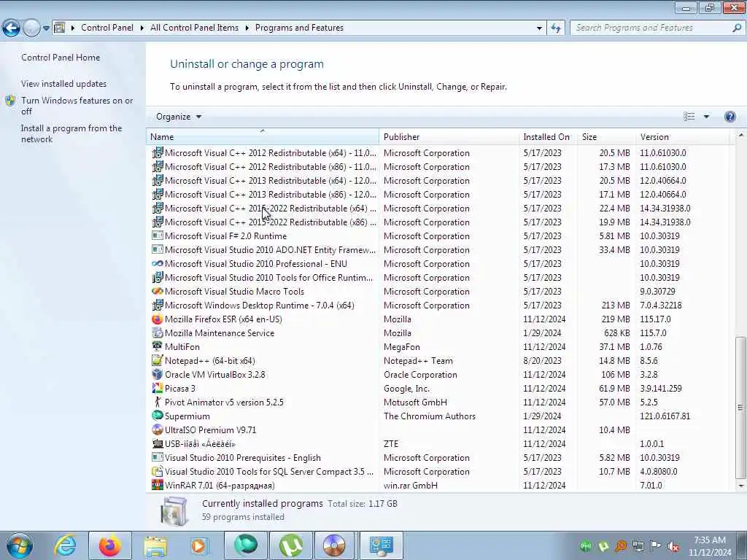Go back with the Back arrow button
This screenshot has width=747, height=560.
pos(11,28)
